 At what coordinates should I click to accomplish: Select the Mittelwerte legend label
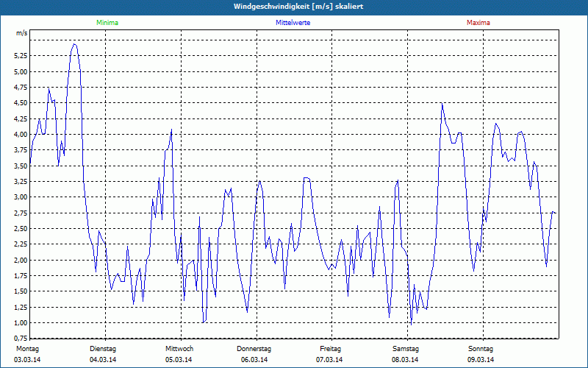point(293,23)
